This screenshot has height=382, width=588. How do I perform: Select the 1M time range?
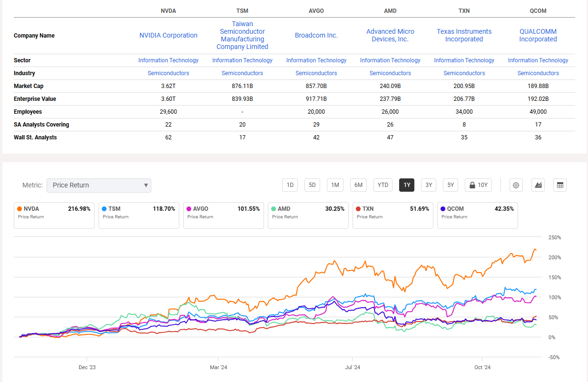pyautogui.click(x=335, y=185)
